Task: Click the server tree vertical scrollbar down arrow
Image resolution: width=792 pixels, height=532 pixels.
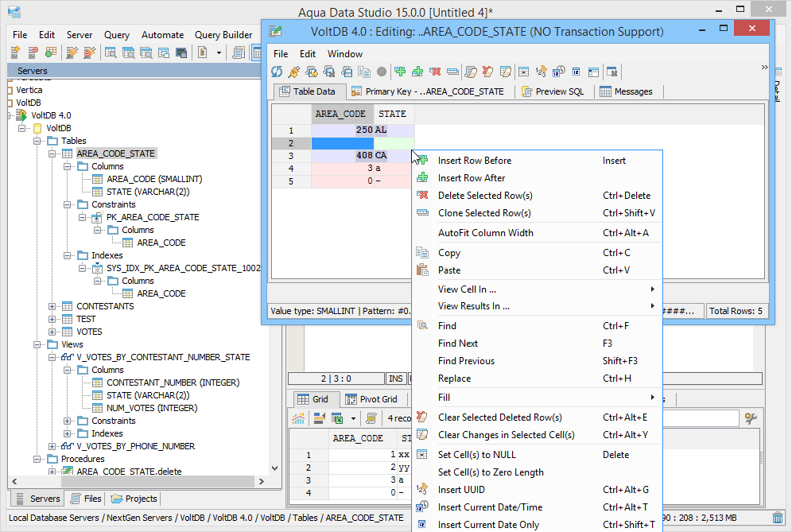Action: tap(275, 468)
